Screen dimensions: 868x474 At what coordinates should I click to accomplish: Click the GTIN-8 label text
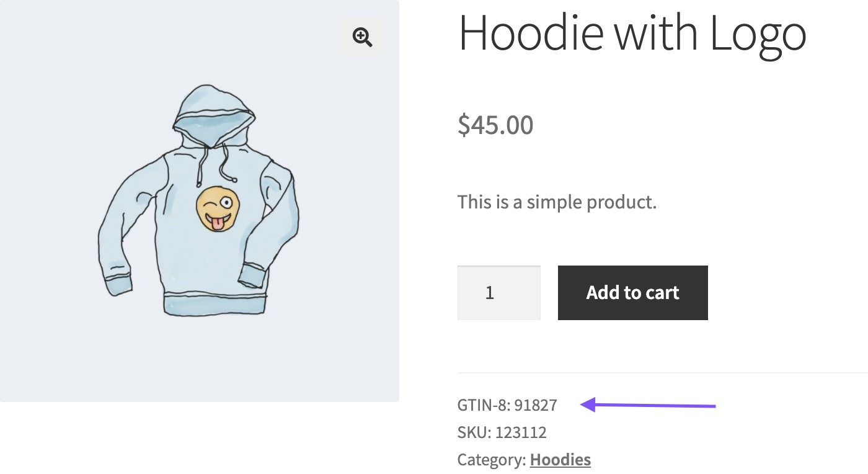point(484,405)
